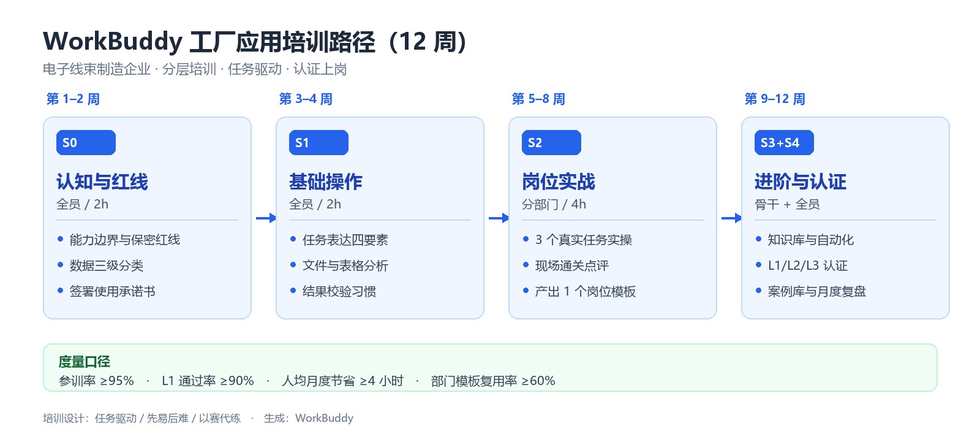Screen dimensions: 980x439
Task: Click the S1 stage badge
Action: (x=318, y=143)
